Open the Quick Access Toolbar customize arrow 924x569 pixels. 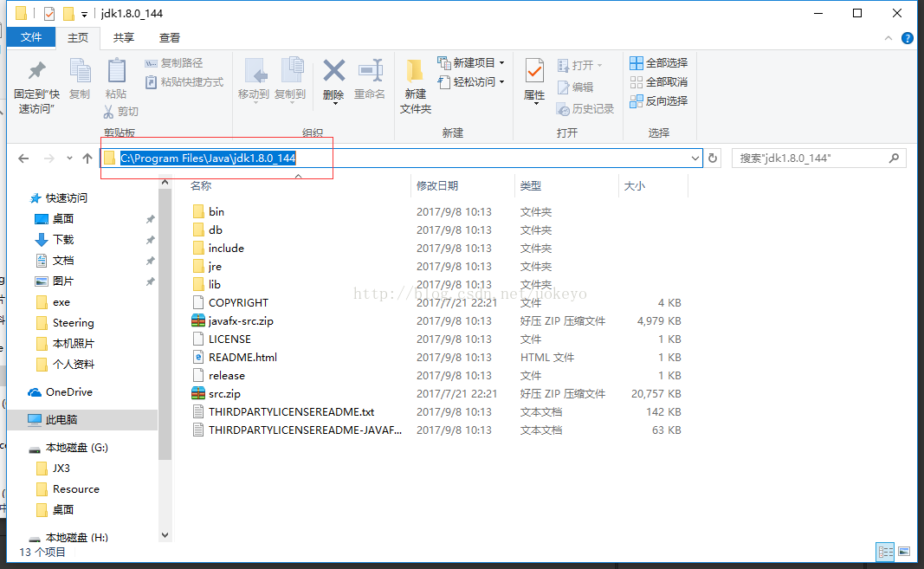point(84,14)
